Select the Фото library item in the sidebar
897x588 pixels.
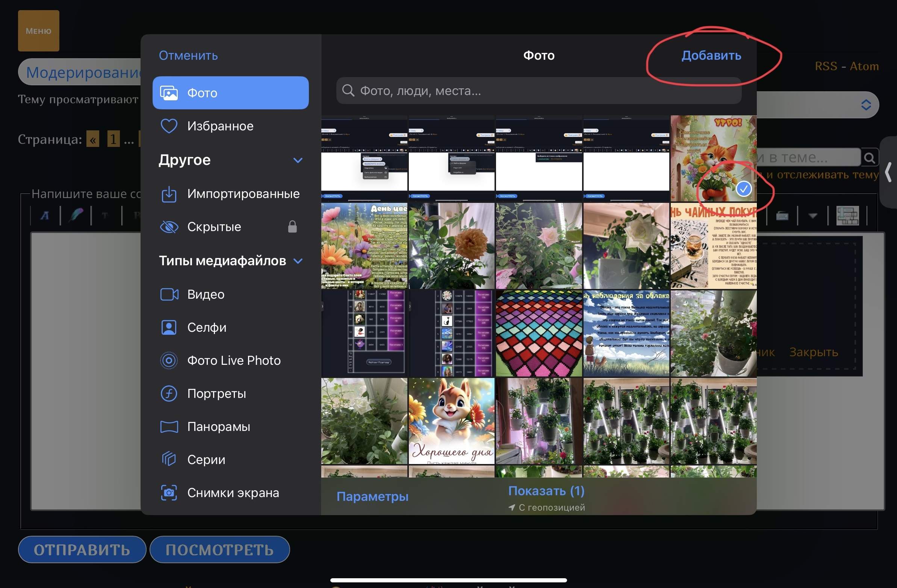230,93
